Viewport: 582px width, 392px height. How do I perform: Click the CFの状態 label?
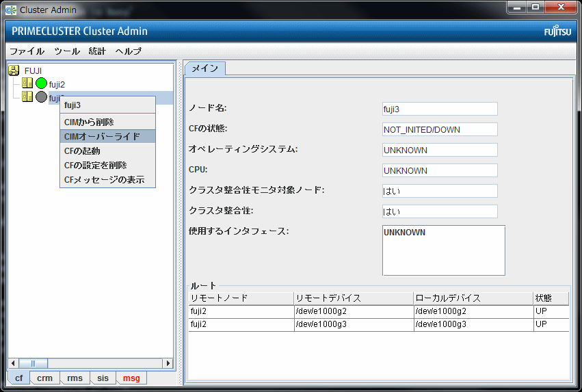point(208,129)
